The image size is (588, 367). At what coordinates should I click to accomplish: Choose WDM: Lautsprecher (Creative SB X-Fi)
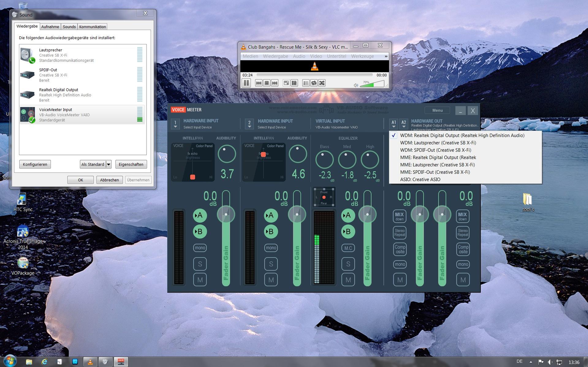tap(465, 143)
